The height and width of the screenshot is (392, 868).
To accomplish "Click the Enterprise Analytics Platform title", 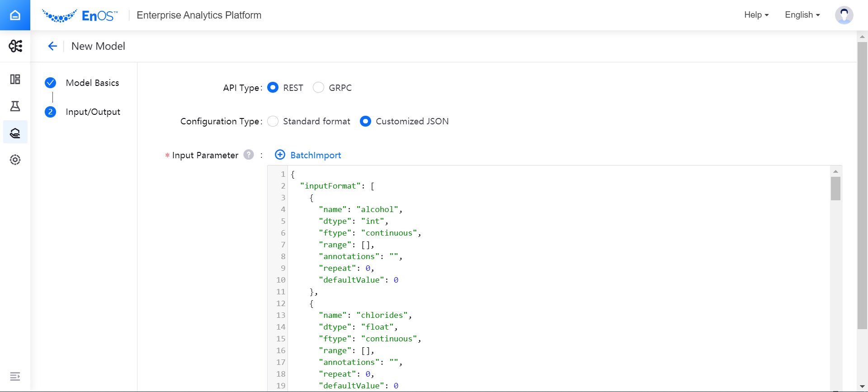I will 199,15.
